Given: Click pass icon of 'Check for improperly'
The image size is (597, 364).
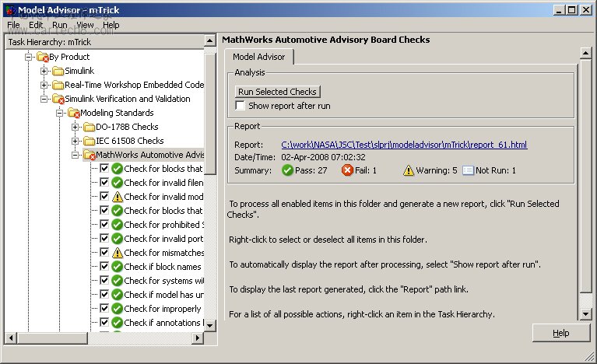Looking at the screenshot, I should (117, 309).
